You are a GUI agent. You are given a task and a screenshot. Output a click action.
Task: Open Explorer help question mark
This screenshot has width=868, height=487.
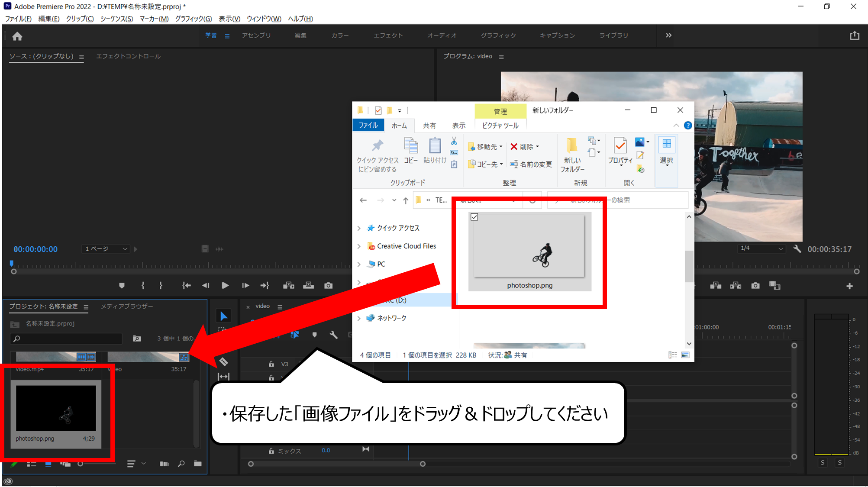688,126
